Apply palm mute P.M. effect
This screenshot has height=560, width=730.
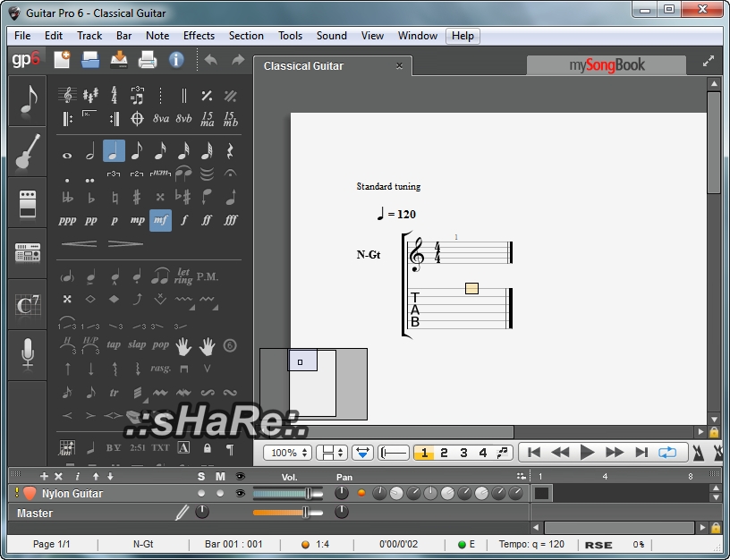(208, 276)
